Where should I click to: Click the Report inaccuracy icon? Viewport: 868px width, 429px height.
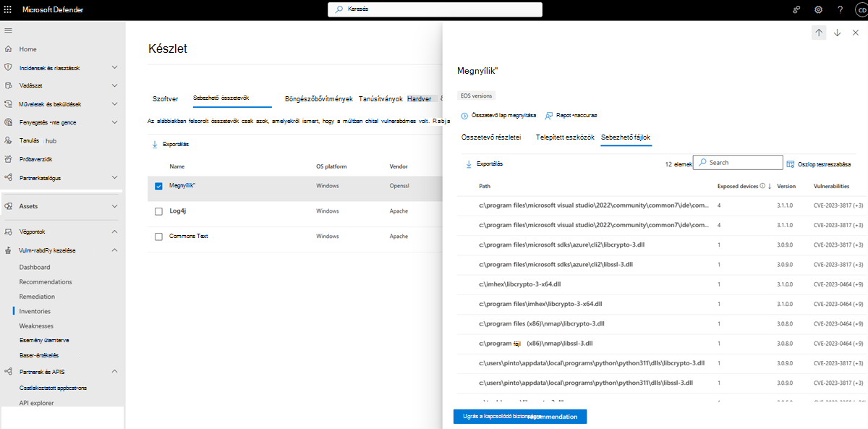549,115
